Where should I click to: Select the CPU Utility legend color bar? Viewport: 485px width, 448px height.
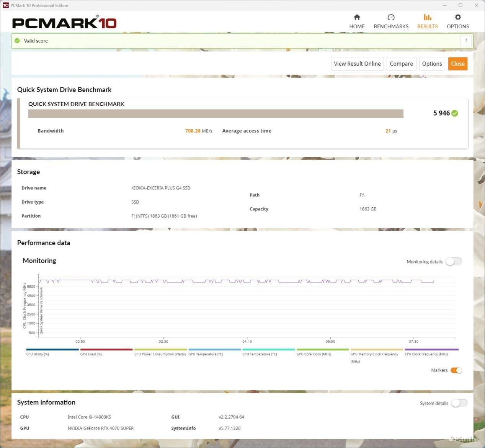tap(52, 349)
